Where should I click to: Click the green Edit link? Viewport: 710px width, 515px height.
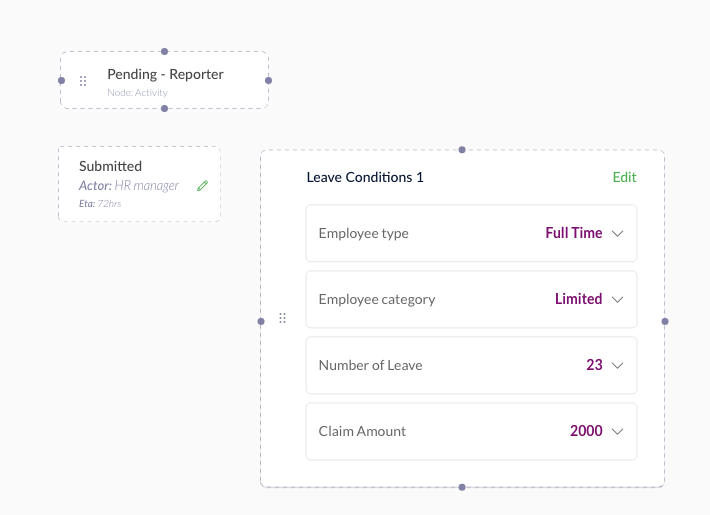pyautogui.click(x=624, y=177)
